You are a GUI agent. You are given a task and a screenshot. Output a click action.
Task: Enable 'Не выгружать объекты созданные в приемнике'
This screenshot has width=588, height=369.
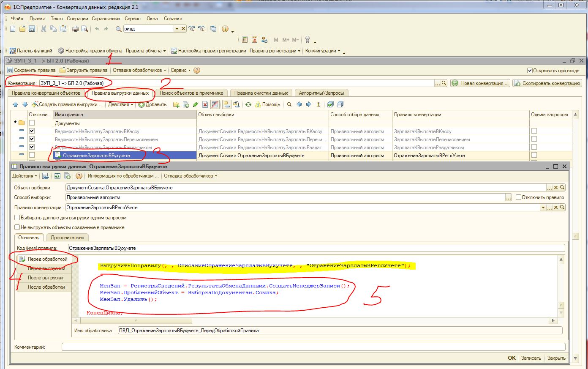tap(17, 227)
